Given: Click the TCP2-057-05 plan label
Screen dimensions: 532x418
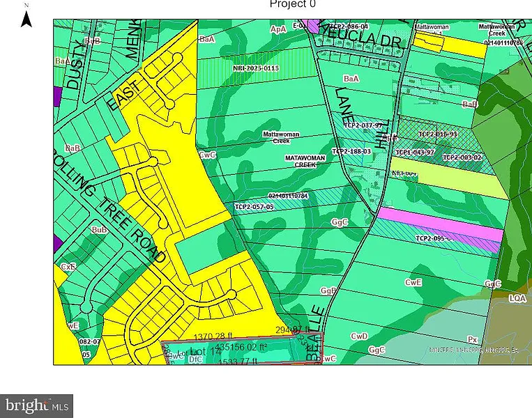Looking at the screenshot, I should 254,207.
